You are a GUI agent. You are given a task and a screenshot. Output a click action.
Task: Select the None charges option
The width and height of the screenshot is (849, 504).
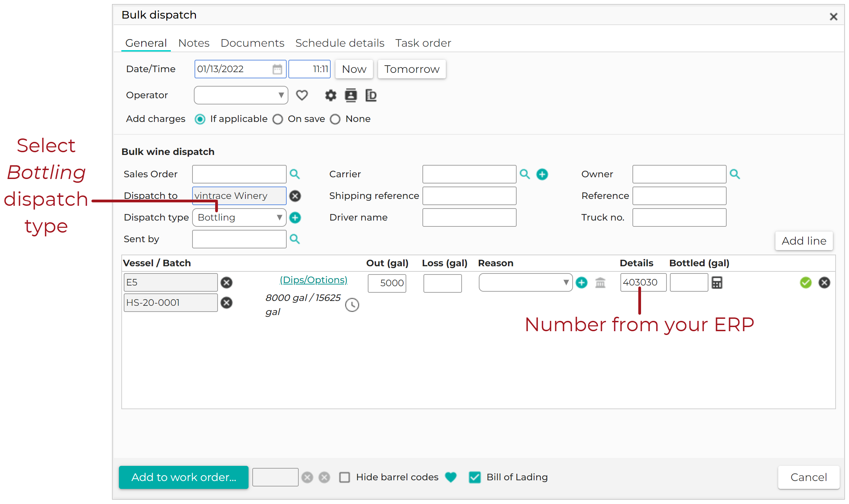(335, 119)
